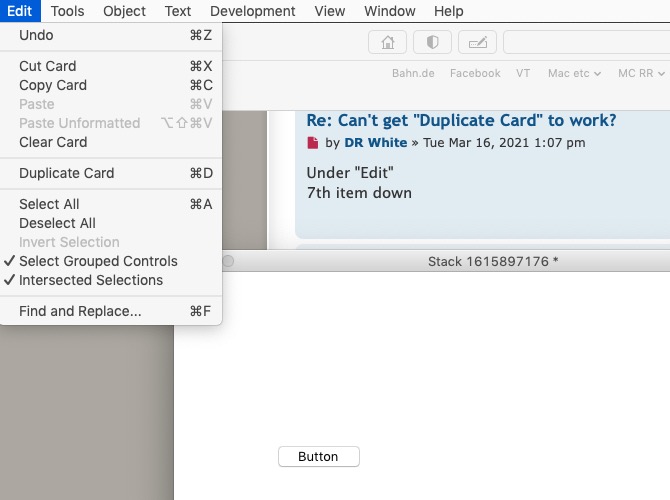
Task: Click the Stack 1615897176 window title bar
Action: tap(493, 261)
